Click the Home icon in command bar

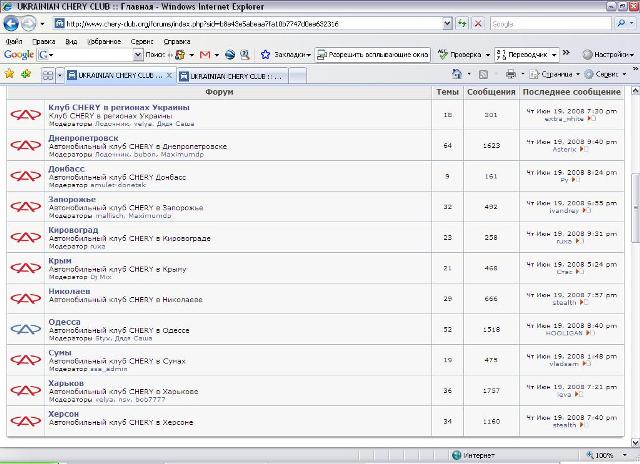[457, 74]
